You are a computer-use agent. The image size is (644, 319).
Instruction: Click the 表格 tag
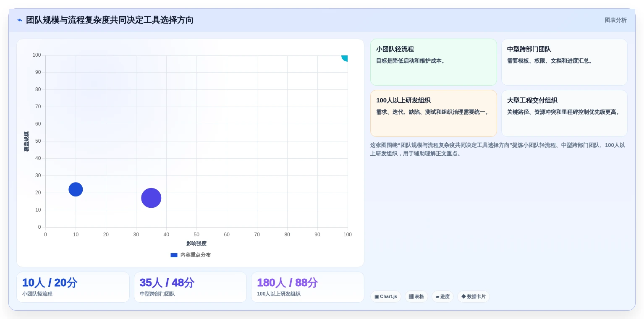[x=416, y=296]
